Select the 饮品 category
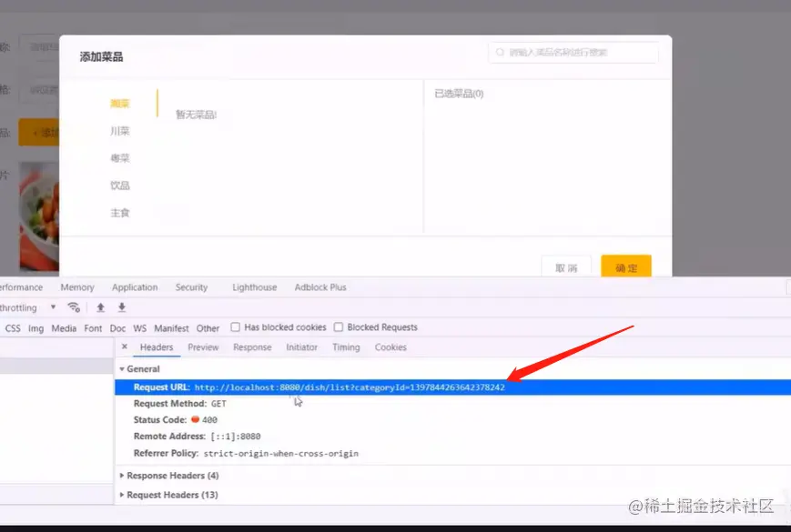This screenshot has height=532, width=791. pyautogui.click(x=120, y=186)
